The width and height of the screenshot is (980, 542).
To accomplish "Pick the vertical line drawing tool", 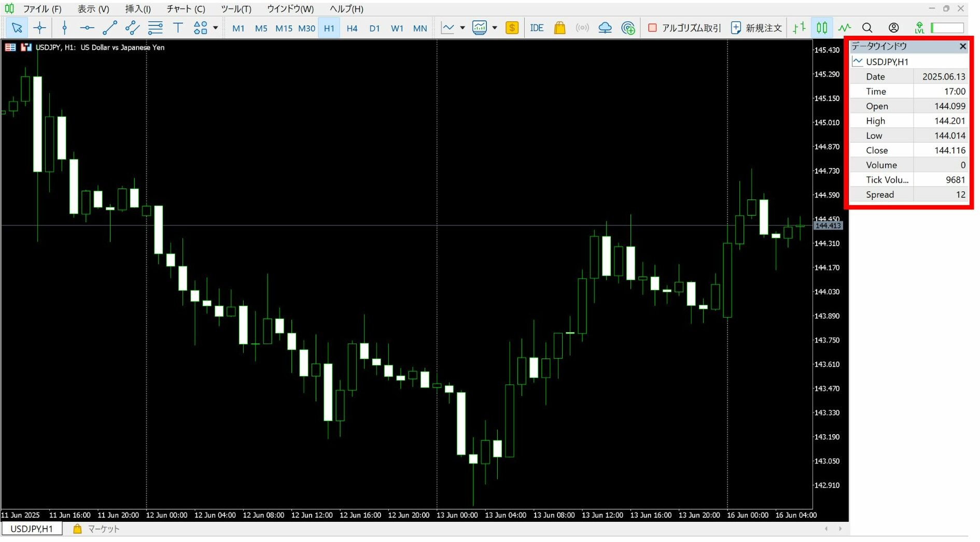I will 64,28.
